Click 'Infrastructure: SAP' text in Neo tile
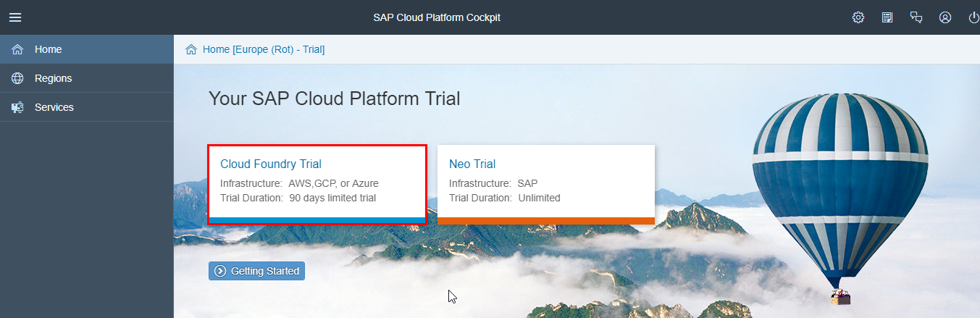The width and height of the screenshot is (980, 318). pos(493,183)
